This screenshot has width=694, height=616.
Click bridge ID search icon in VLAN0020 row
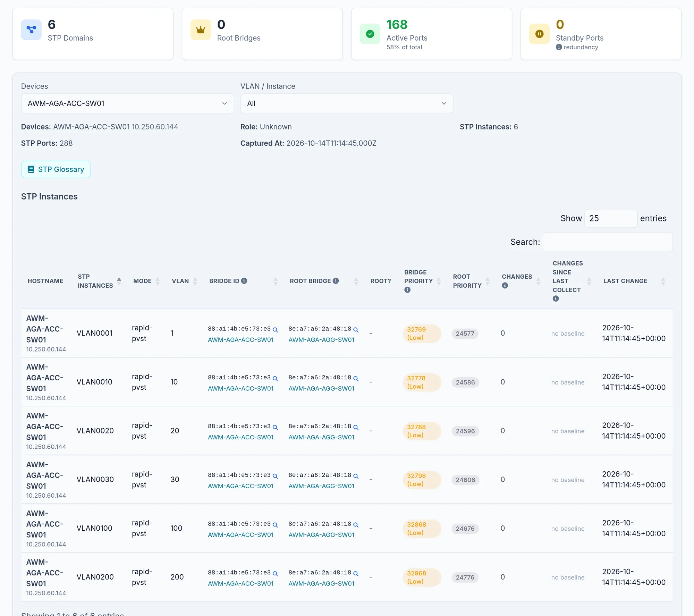point(275,427)
